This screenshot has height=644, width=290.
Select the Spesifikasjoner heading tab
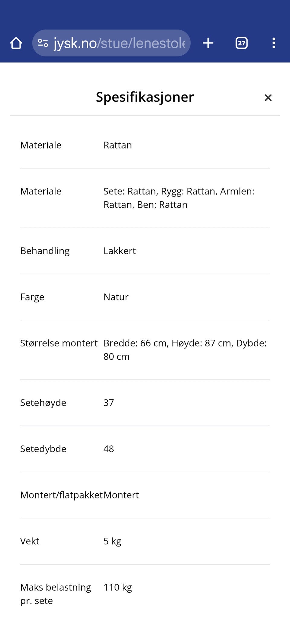(x=145, y=97)
